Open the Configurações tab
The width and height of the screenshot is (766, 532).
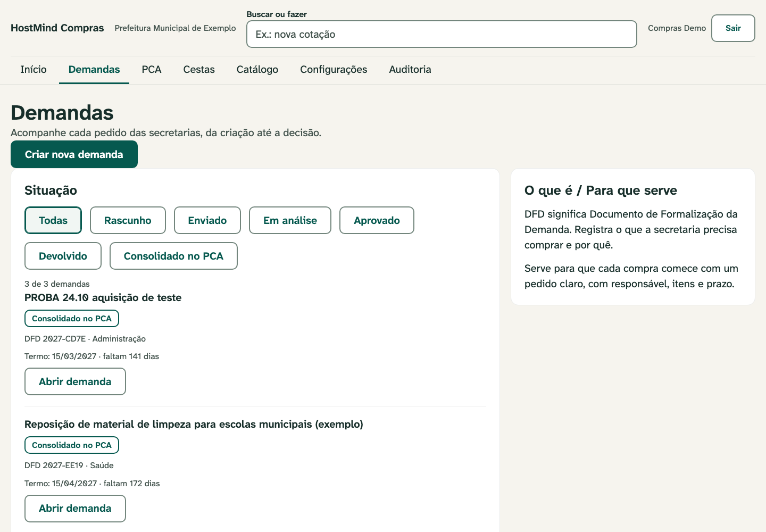tap(334, 70)
